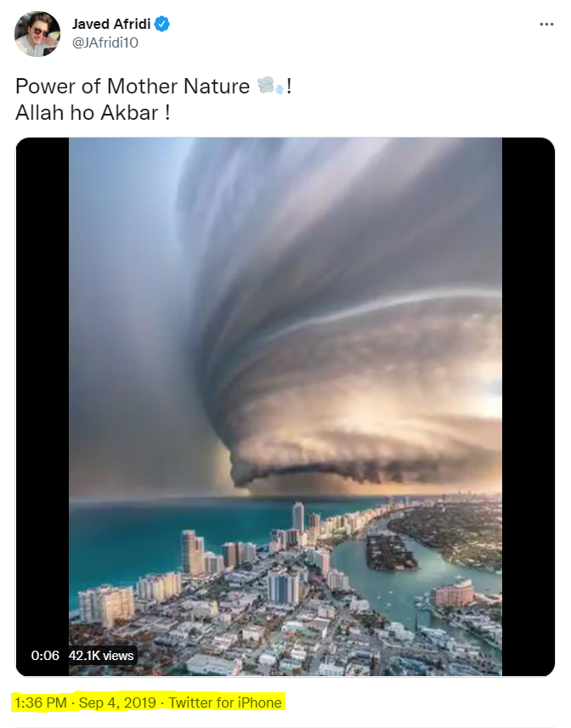Select the Power of Mother Nature text line
This screenshot has height=728, width=571.
pos(133,87)
